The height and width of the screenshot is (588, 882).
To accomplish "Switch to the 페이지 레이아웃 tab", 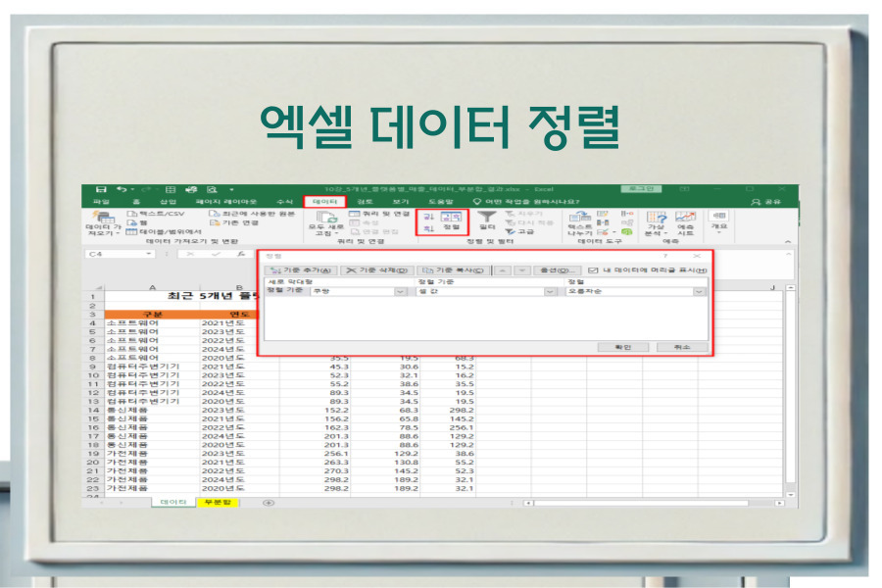I will coord(226,202).
